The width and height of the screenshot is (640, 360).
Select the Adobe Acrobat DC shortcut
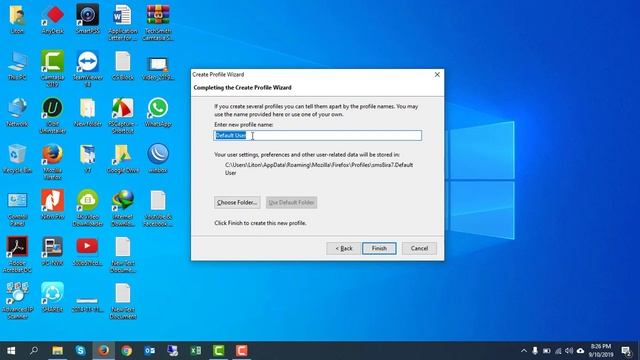pos(17,255)
